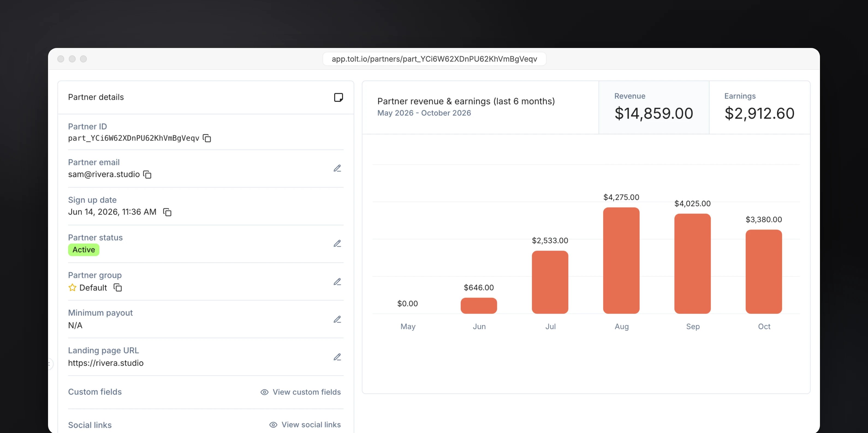Viewport: 868px width, 433px height.
Task: Click the October revenue bar
Action: [763, 272]
